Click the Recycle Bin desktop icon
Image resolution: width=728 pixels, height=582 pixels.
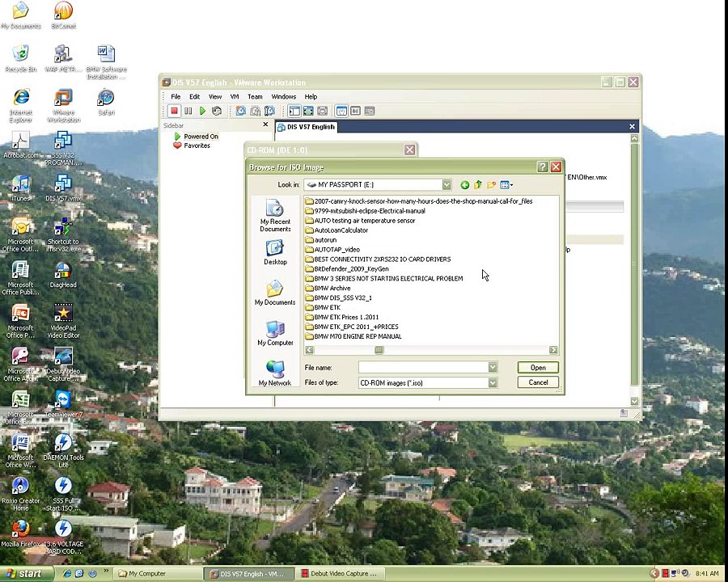pyautogui.click(x=20, y=58)
